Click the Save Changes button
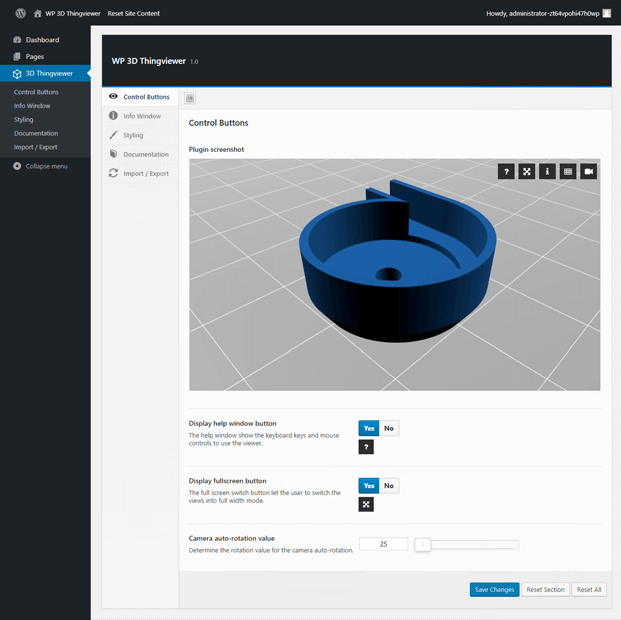The image size is (621, 620). tap(494, 589)
